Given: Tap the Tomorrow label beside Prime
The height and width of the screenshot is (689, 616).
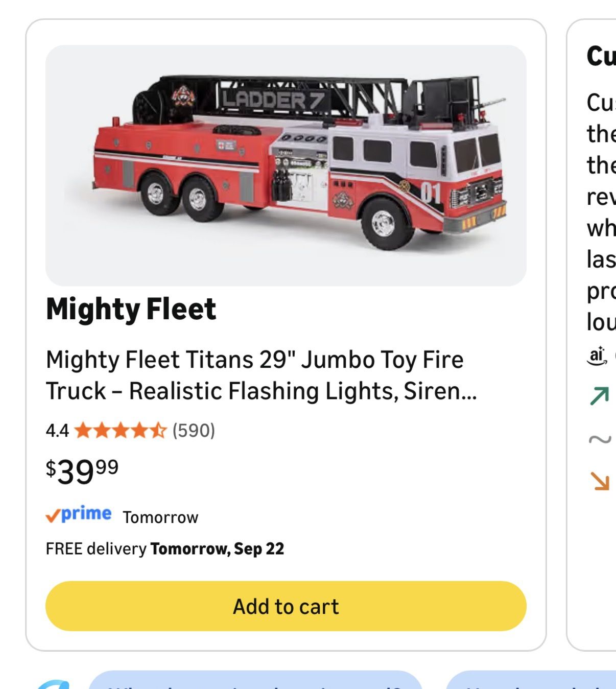Looking at the screenshot, I should pos(160,517).
